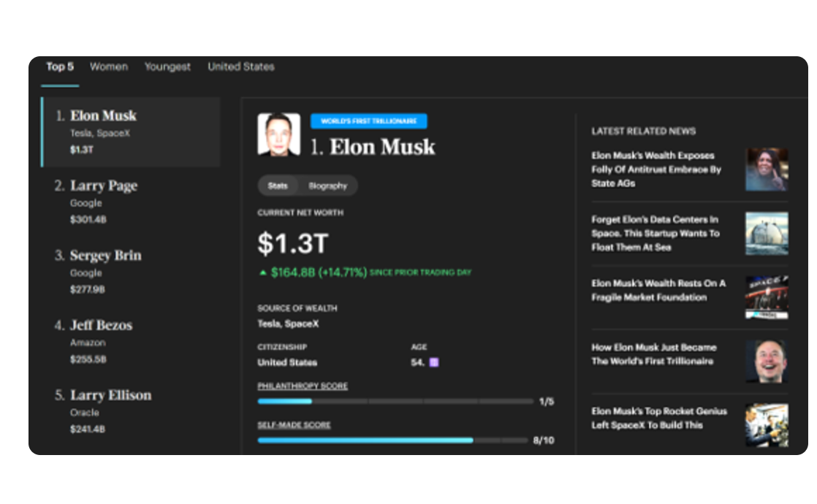Click the United States citizenship value
Viewport: 817px width, 504px height.
point(287,362)
